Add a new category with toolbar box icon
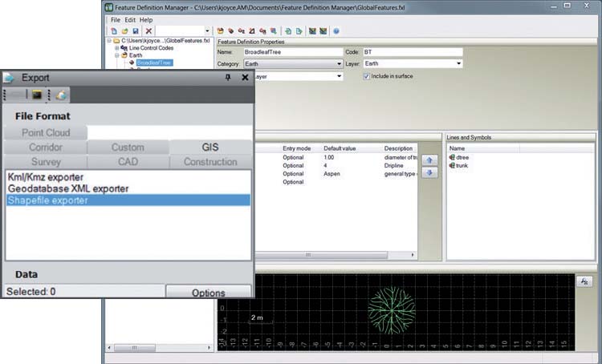Image resolution: width=602 pixels, height=364 pixels. tap(221, 31)
